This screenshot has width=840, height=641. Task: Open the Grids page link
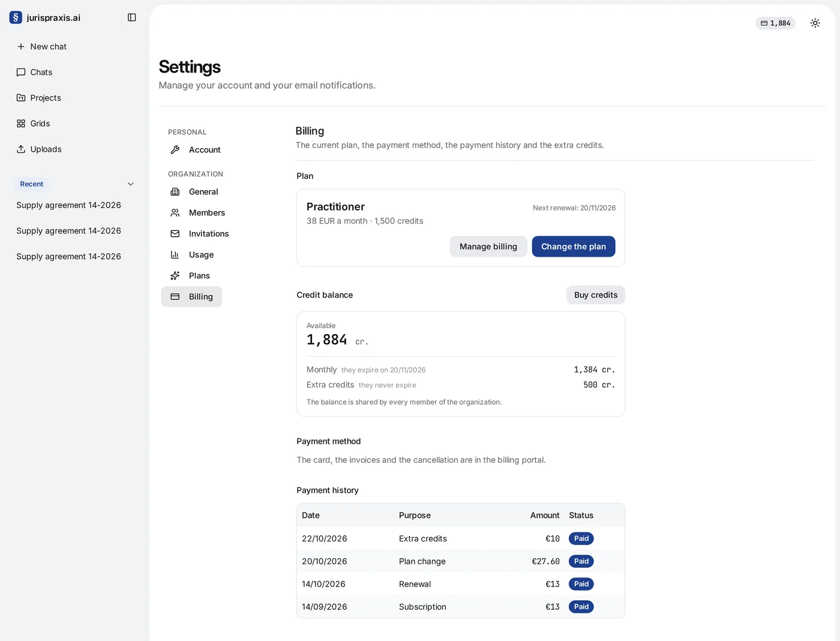(74, 124)
